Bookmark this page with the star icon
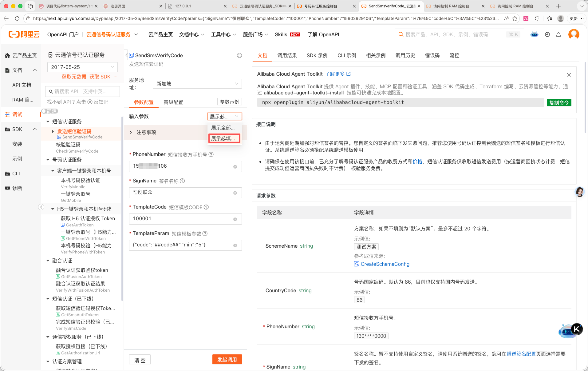The image size is (588, 371). (x=515, y=18)
